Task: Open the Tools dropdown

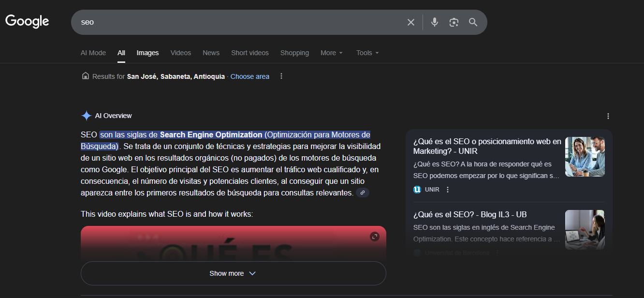Action: [x=367, y=53]
